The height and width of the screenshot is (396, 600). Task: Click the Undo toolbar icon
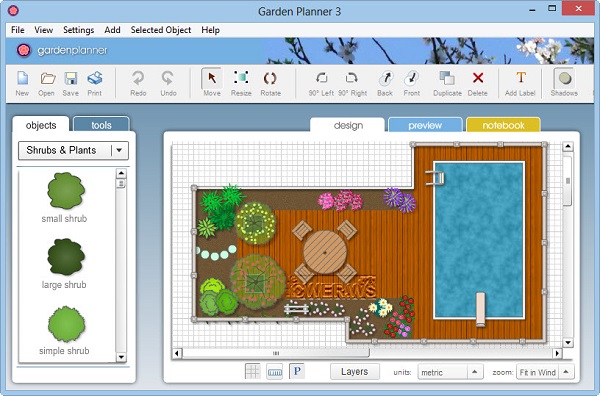coord(168,83)
